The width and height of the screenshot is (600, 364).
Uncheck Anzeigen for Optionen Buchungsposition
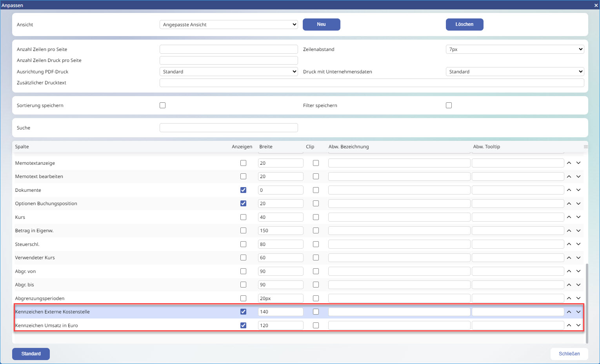243,204
